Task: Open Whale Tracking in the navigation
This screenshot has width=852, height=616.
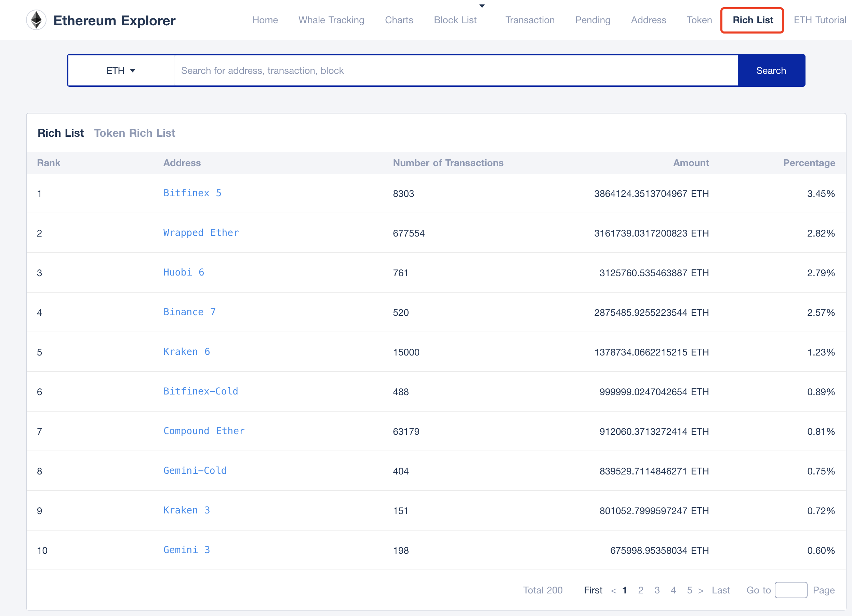Action: 331,20
